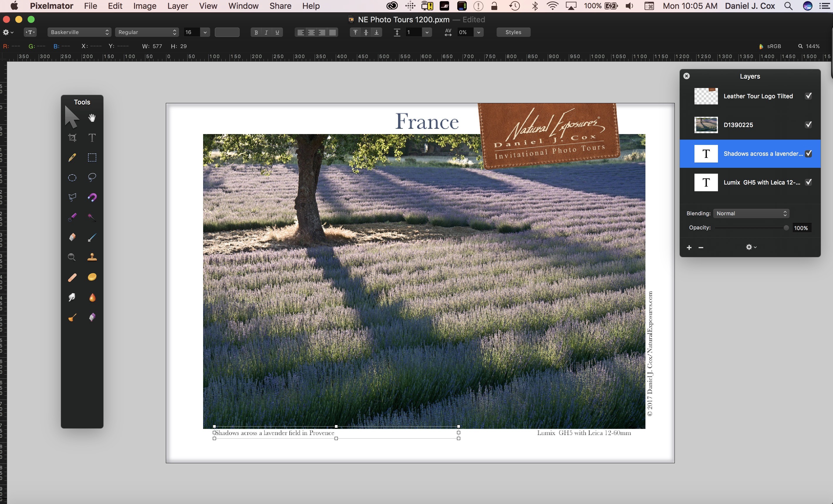Open the font size 16 dropdown arrow
Image resolution: width=833 pixels, height=504 pixels.
click(x=205, y=33)
